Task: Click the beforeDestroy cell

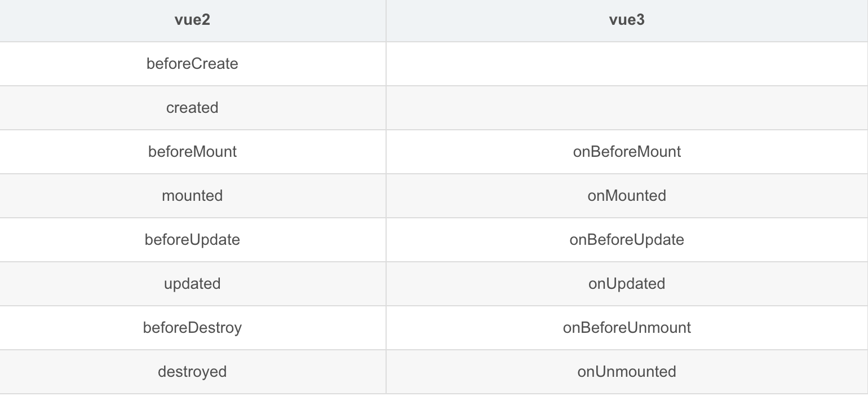Action: 192,328
